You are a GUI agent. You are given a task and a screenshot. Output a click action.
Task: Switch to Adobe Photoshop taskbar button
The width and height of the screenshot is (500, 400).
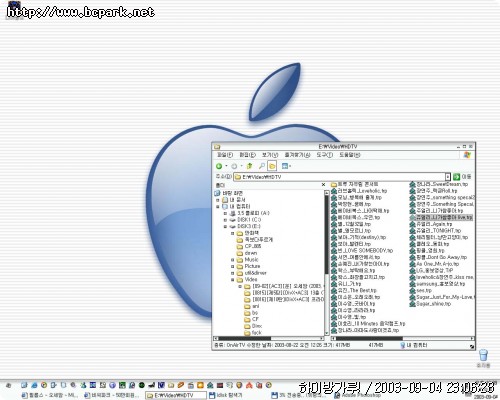358,395
